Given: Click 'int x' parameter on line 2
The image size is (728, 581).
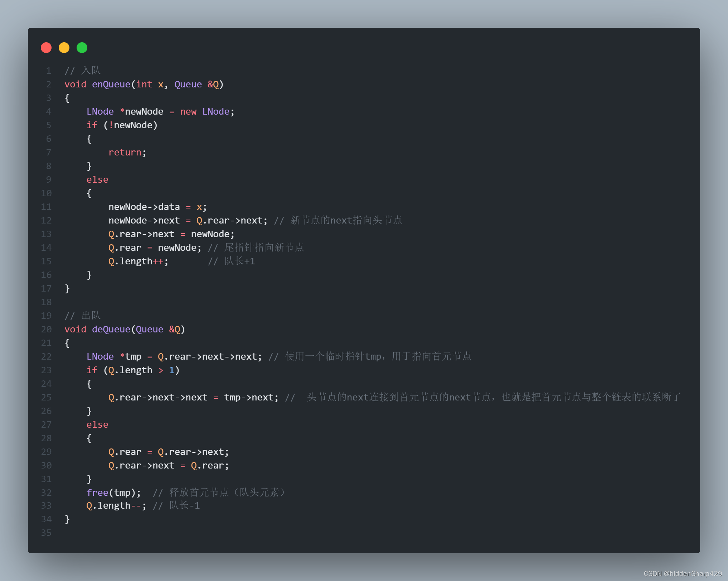Looking at the screenshot, I should pyautogui.click(x=150, y=85).
